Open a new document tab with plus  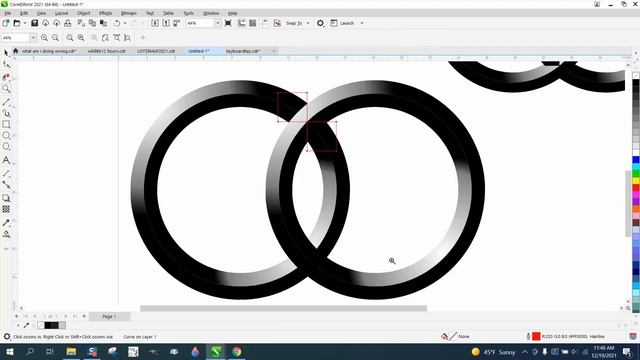pos(274,51)
